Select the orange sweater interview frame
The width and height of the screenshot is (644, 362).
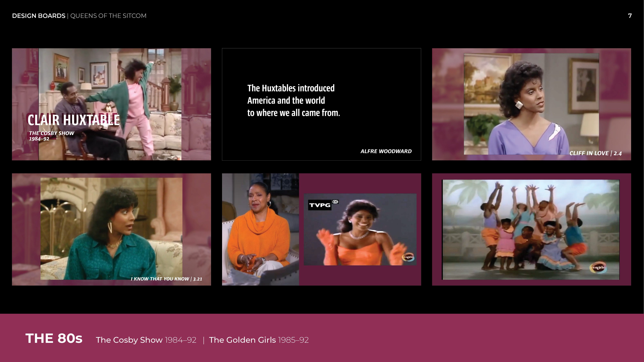point(260,229)
